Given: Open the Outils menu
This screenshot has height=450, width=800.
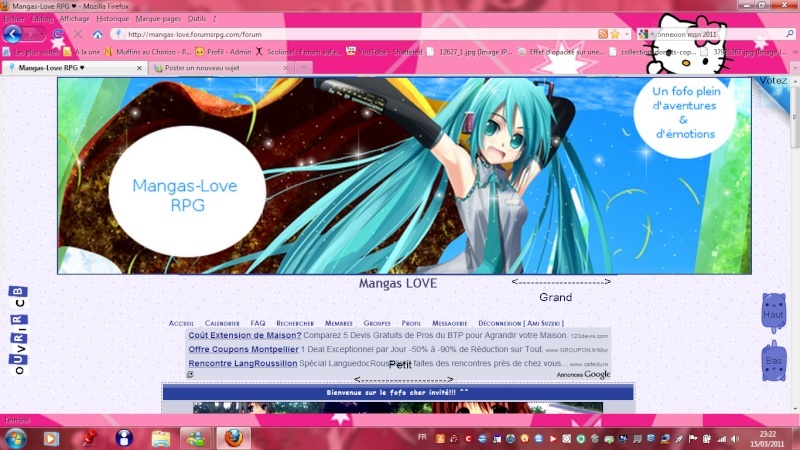Looking at the screenshot, I should [x=197, y=18].
